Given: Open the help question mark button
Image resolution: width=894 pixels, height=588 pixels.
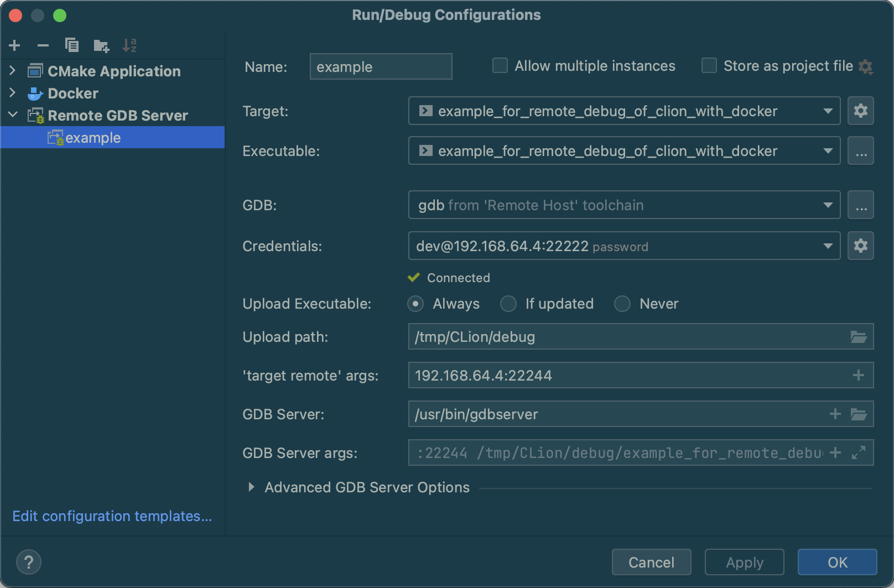Looking at the screenshot, I should [x=29, y=563].
